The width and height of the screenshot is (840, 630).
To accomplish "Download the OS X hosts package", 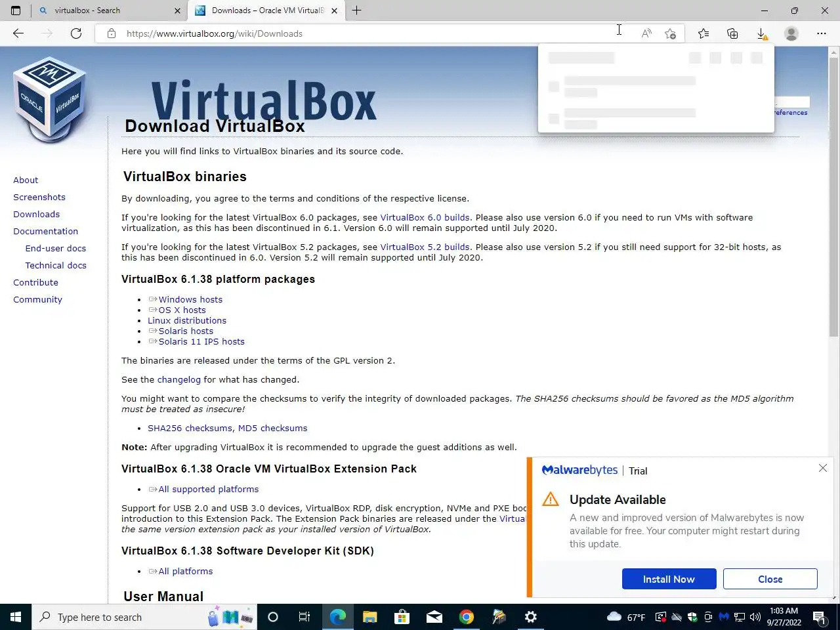I will pos(182,310).
